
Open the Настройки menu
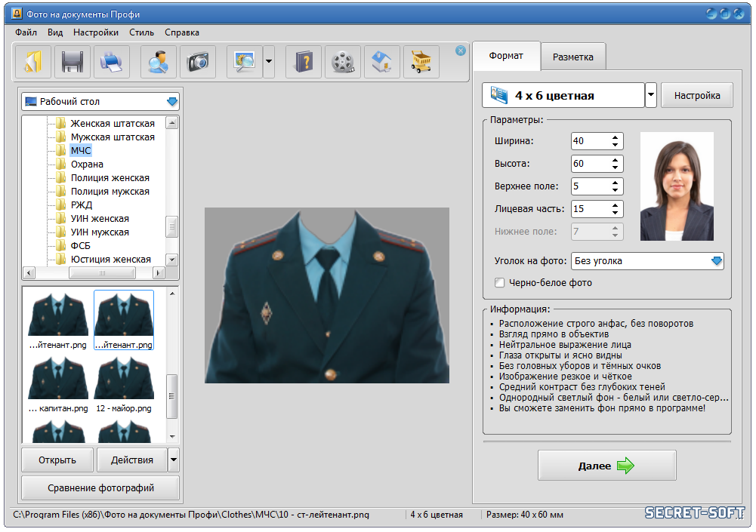pos(96,32)
